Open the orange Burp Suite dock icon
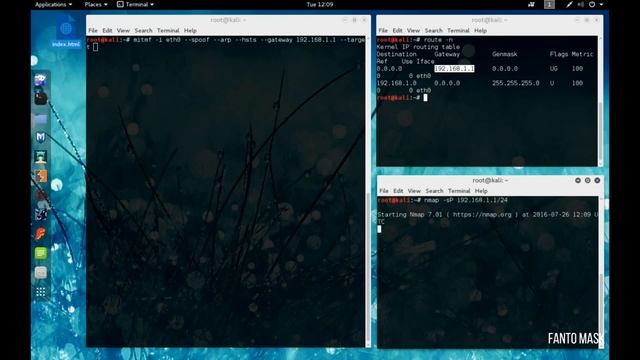640x360 pixels. [40, 176]
